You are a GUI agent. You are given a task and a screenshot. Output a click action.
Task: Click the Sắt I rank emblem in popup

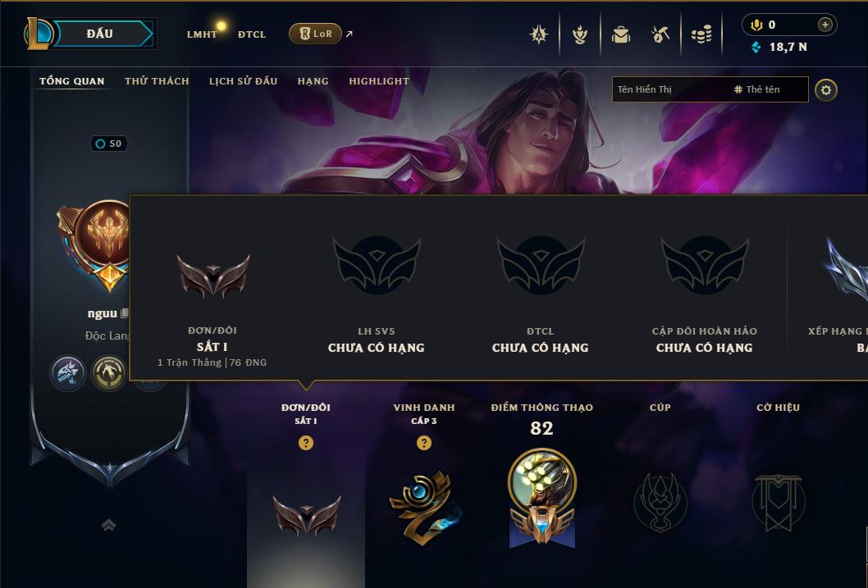[x=213, y=275]
